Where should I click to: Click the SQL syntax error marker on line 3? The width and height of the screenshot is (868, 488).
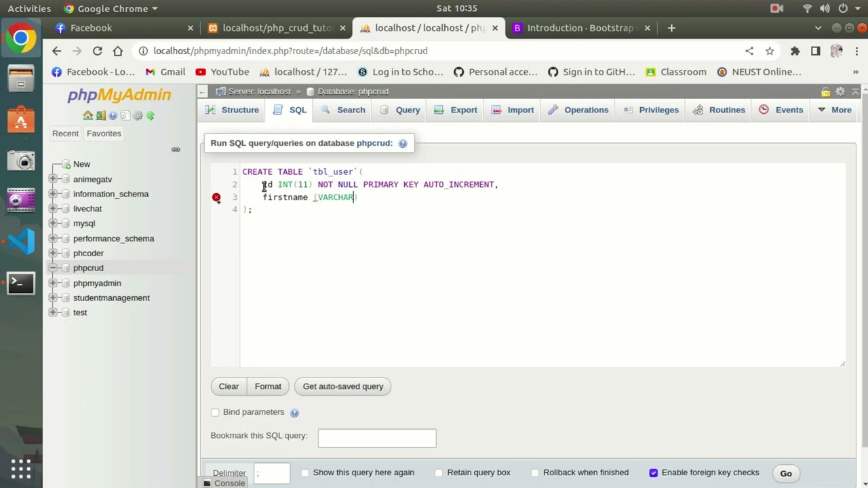[216, 197]
